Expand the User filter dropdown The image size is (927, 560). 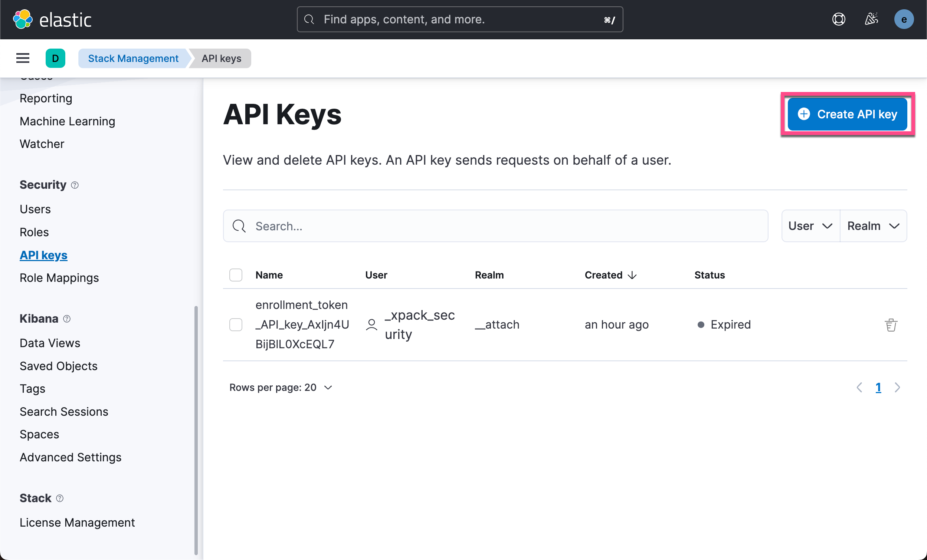pyautogui.click(x=810, y=226)
